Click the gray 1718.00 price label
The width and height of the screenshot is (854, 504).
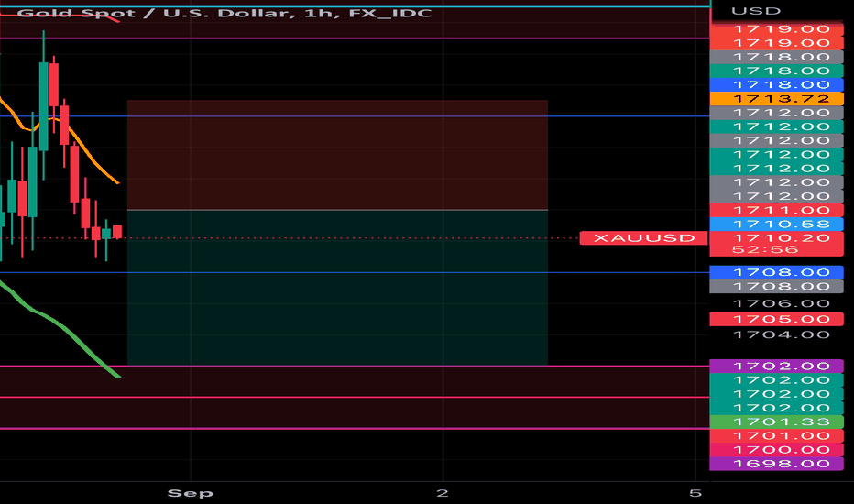tap(777, 57)
